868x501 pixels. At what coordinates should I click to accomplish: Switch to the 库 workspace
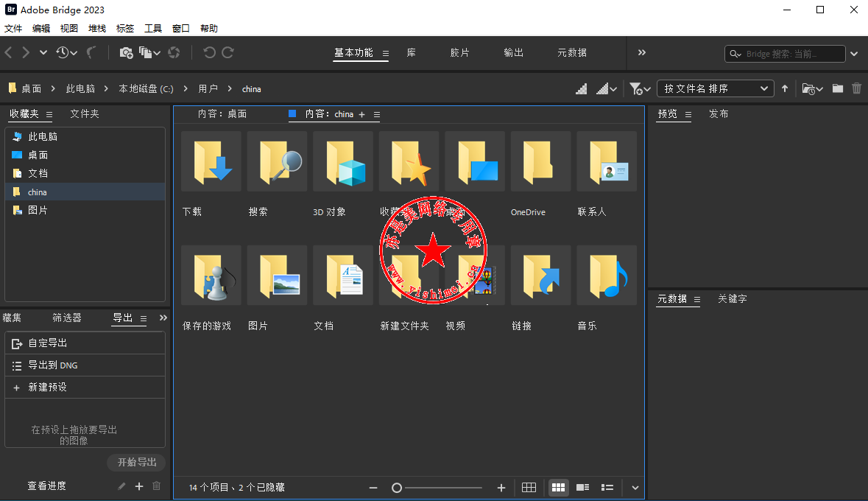412,52
